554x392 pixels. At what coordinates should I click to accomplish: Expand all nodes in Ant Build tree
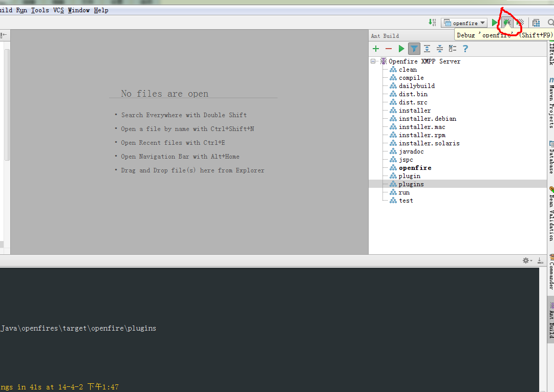click(x=427, y=49)
